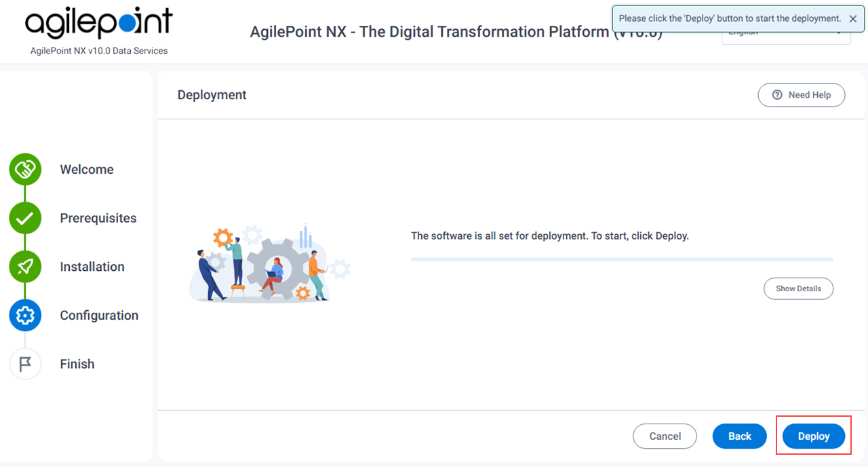The image size is (868, 467).
Task: Click the Prerequisites step checkmark icon
Action: click(x=25, y=219)
